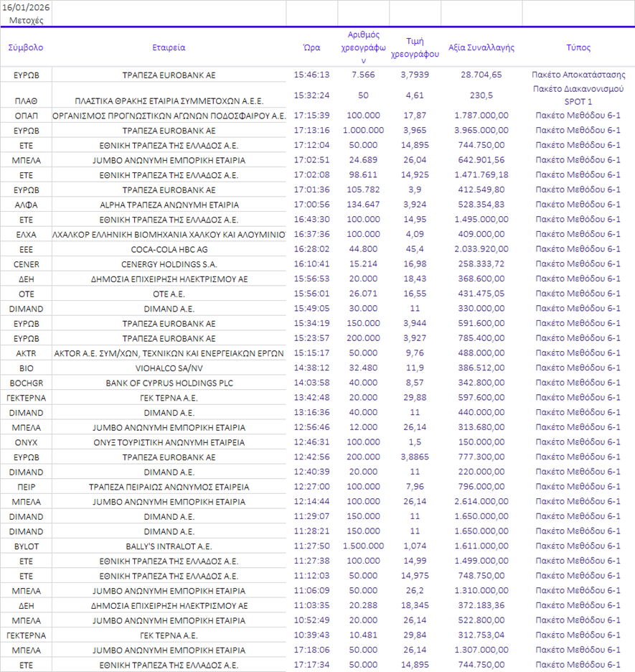Click the Αξία Συναλλαγής column header
Viewport: 635px width, 672px height.
tap(481, 47)
